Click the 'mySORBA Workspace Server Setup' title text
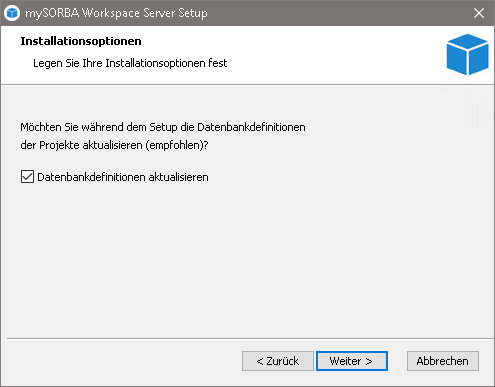The image size is (495, 387). point(116,13)
